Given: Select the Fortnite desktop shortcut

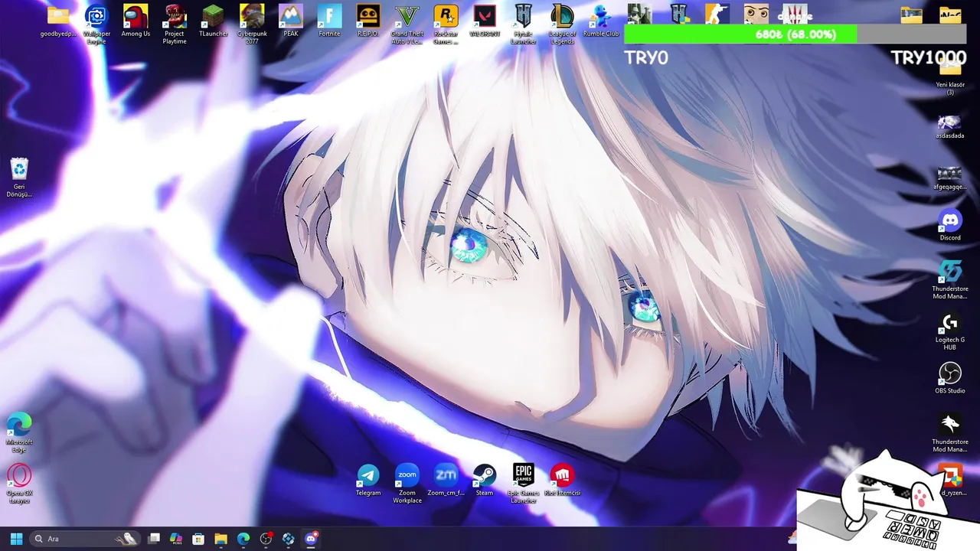Looking at the screenshot, I should 329,15.
